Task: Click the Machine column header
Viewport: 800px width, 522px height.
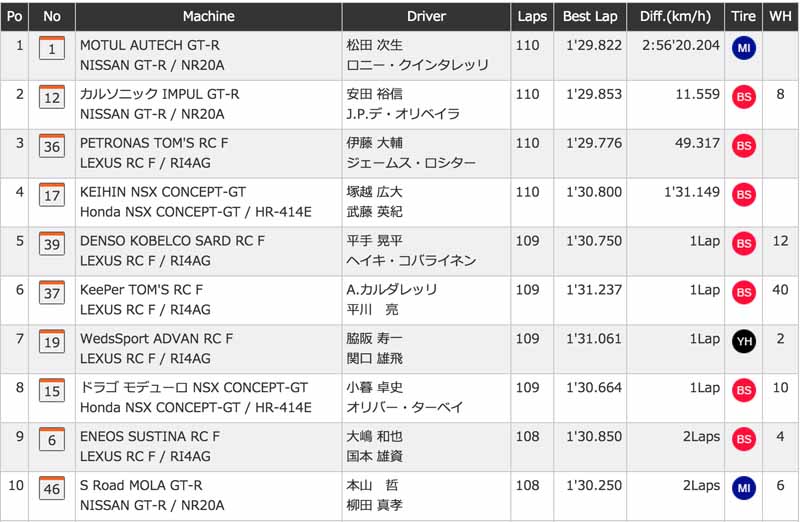Action: click(209, 16)
